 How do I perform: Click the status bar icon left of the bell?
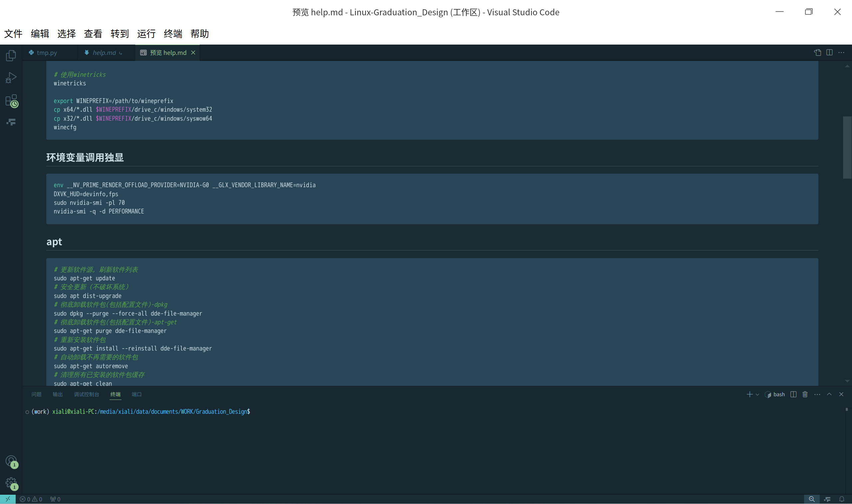point(827,499)
